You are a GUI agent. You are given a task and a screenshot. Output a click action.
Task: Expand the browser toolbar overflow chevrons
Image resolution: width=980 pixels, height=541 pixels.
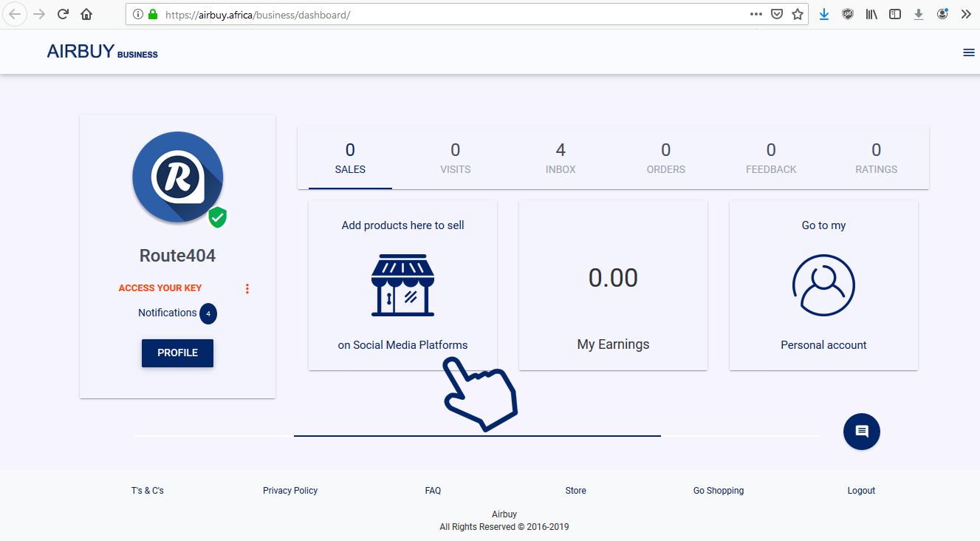pyautogui.click(x=965, y=14)
